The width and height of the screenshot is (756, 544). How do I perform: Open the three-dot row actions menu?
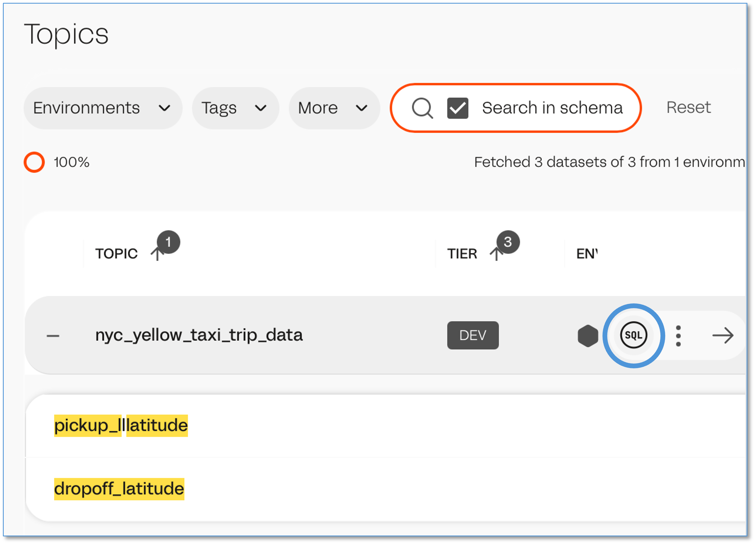pyautogui.click(x=678, y=335)
